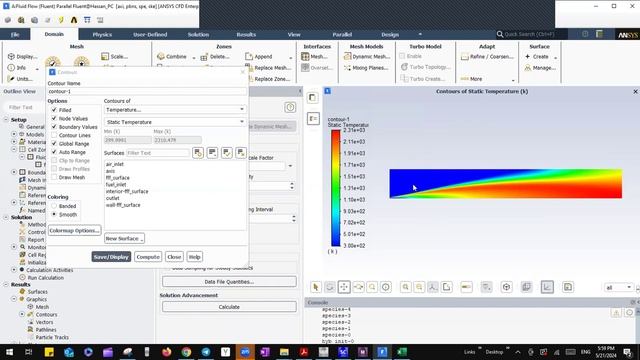
Task: Click the graphics window layout icon
Action: 312,98
